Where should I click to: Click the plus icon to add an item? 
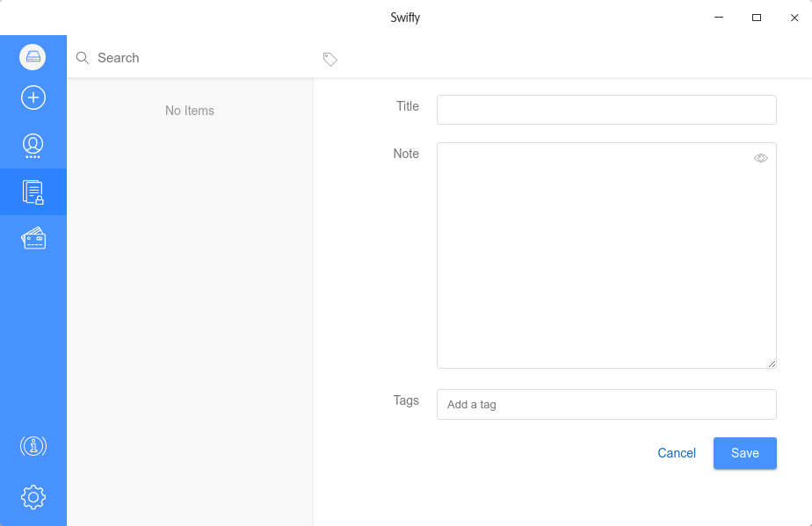click(33, 97)
